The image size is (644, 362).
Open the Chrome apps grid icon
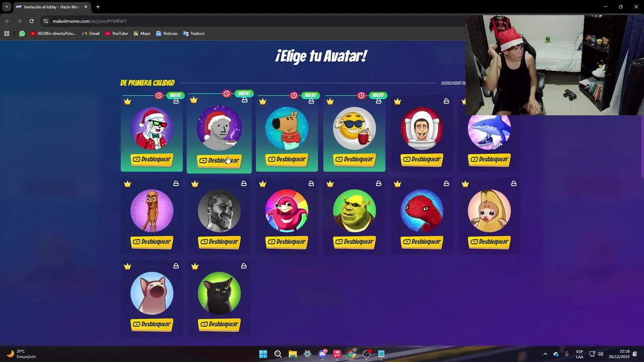pyautogui.click(x=7, y=34)
